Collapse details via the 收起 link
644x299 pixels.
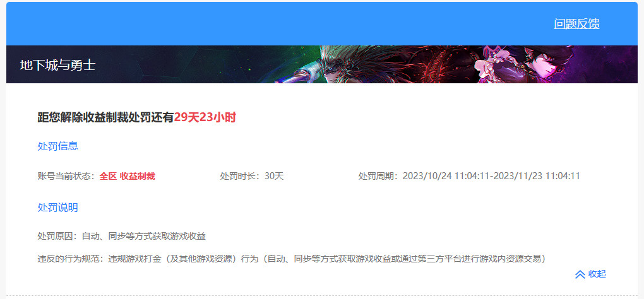[597, 274]
